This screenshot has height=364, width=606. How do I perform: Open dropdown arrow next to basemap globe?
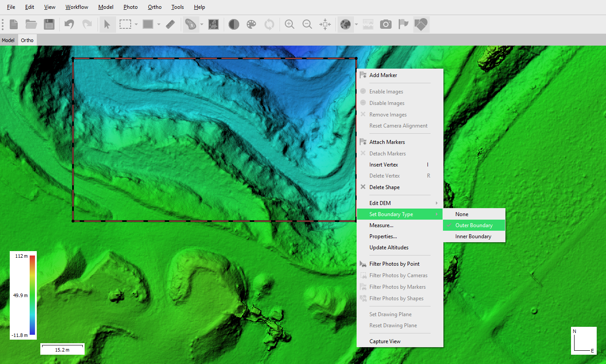(x=356, y=24)
